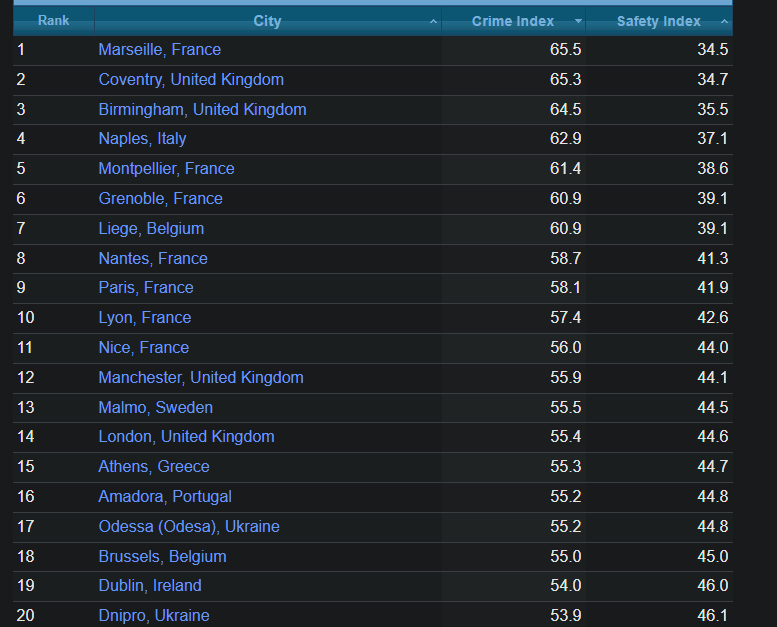Select Dnipro safety index value 46.1
The height and width of the screenshot is (627, 777).
tap(713, 616)
